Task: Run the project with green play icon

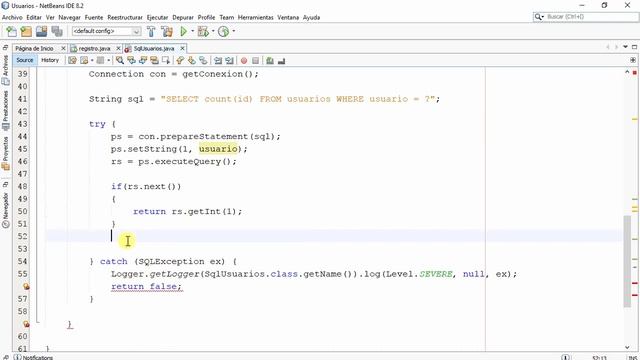Action: coord(183,31)
